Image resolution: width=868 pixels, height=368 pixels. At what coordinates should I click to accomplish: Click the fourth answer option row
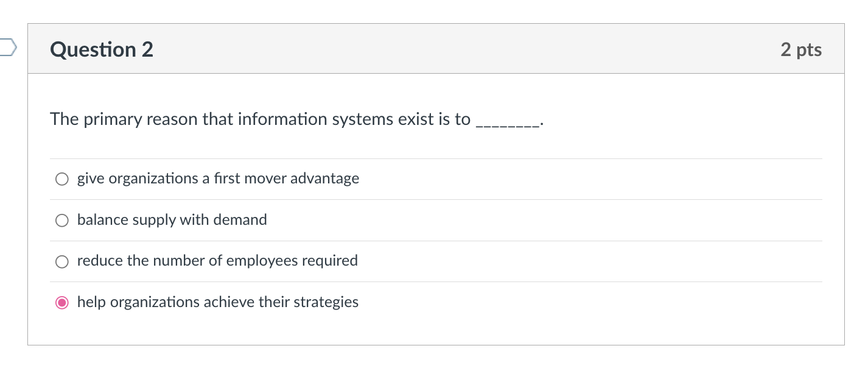pyautogui.click(x=426, y=302)
